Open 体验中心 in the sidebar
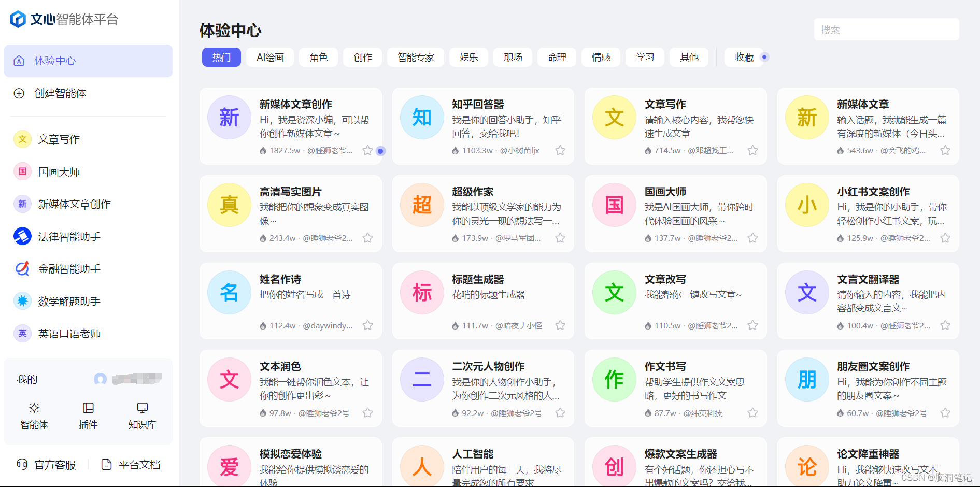This screenshot has width=980, height=487. click(88, 61)
